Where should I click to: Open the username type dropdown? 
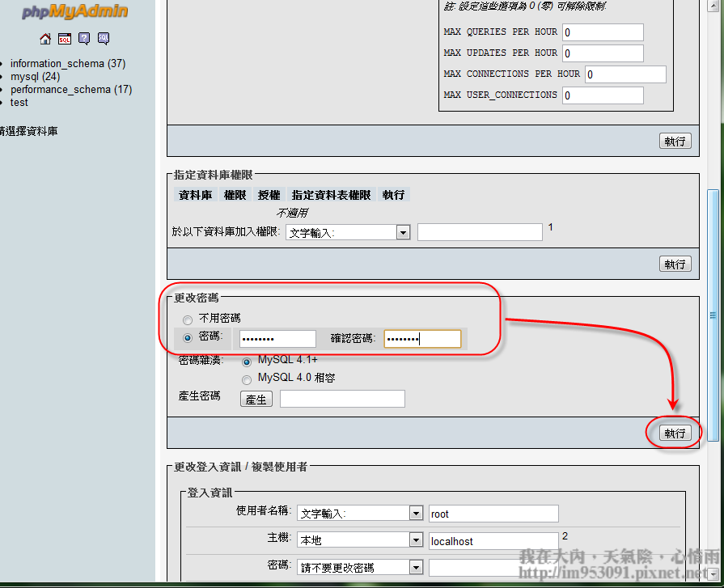click(x=416, y=514)
